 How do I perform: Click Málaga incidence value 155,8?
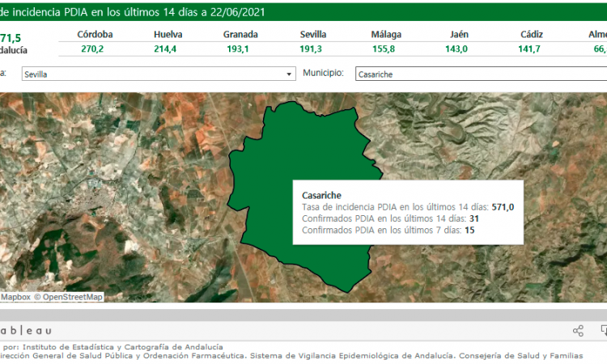coord(385,49)
